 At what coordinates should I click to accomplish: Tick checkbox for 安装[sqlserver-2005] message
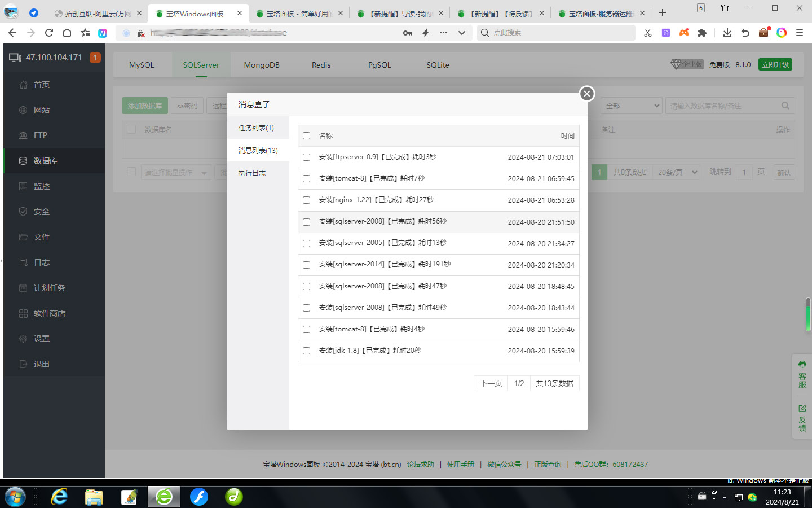(x=307, y=243)
